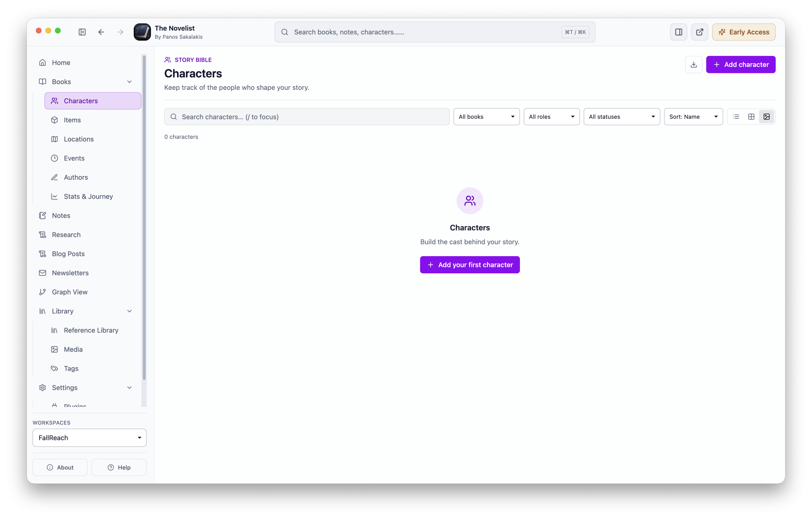Open Locations in the sidebar
This screenshot has height=519, width=812.
93,139
